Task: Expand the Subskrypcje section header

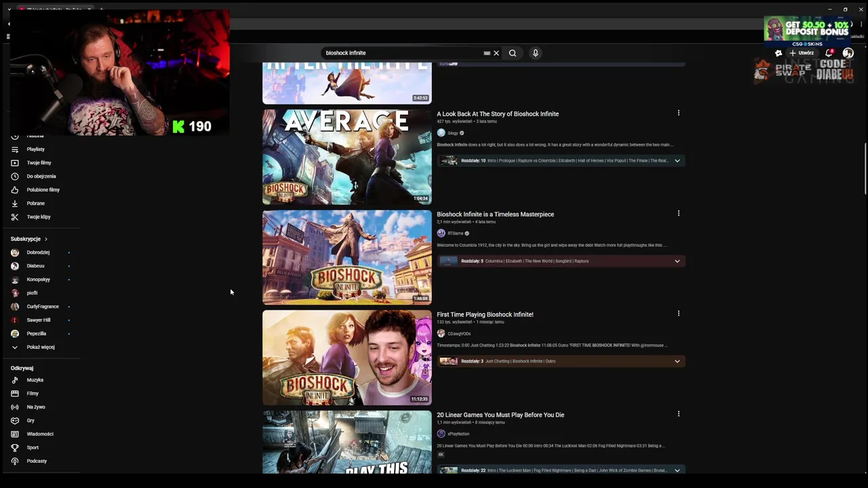Action: click(29, 239)
